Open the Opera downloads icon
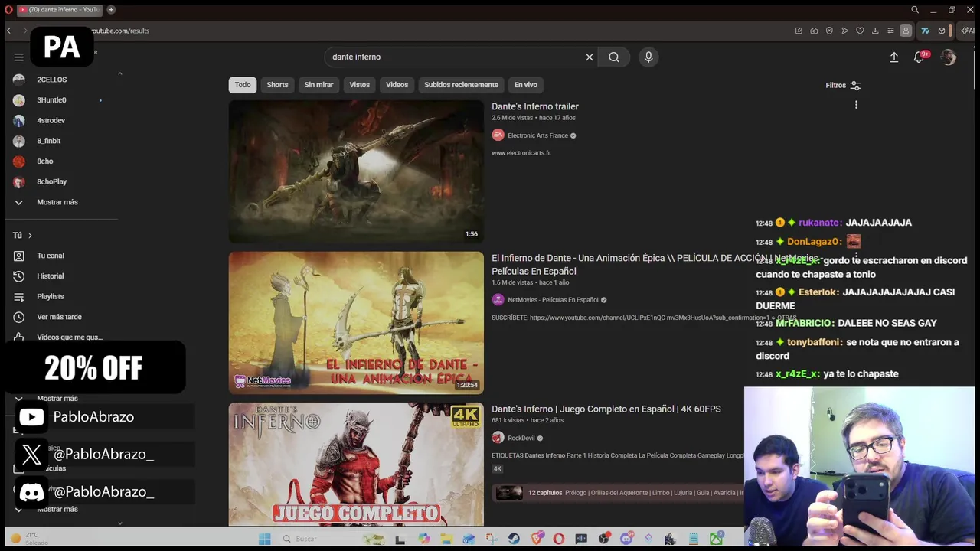The width and height of the screenshot is (980, 551). click(875, 31)
